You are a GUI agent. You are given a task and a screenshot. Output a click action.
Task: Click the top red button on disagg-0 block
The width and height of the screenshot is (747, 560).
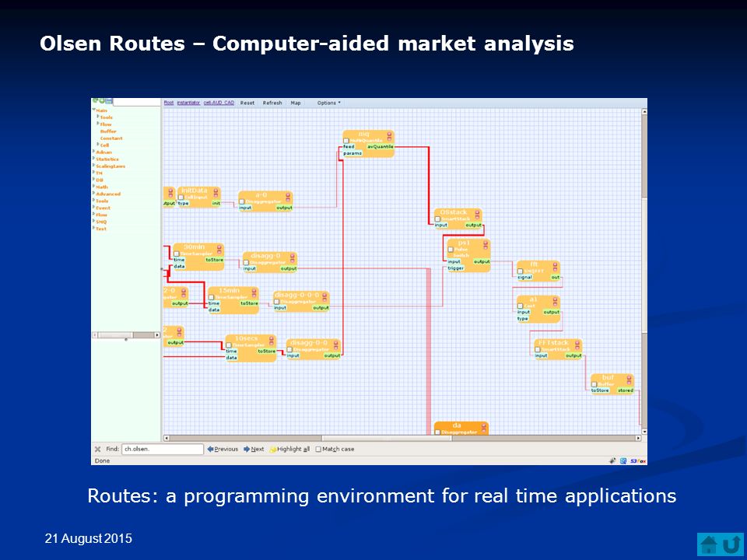293,256
